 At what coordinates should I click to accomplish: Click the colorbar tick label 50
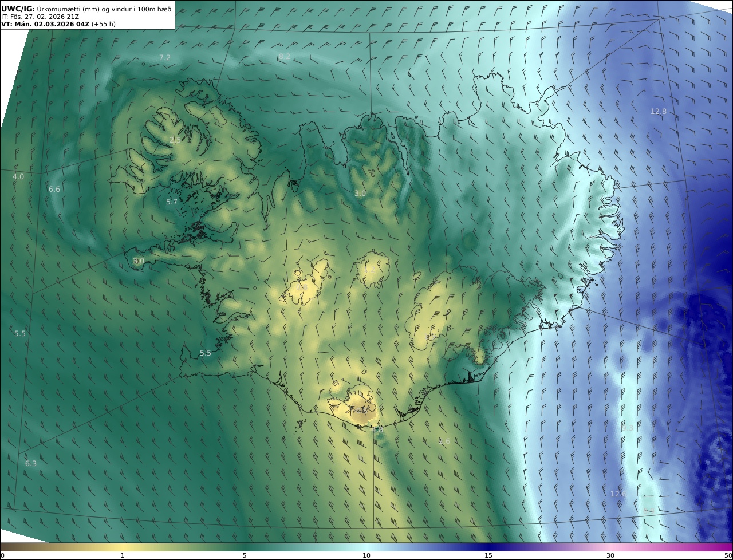pyautogui.click(x=728, y=556)
